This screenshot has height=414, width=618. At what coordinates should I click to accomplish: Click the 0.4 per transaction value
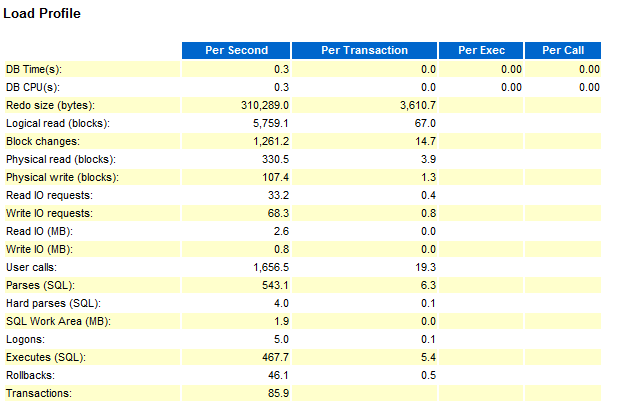coord(428,196)
